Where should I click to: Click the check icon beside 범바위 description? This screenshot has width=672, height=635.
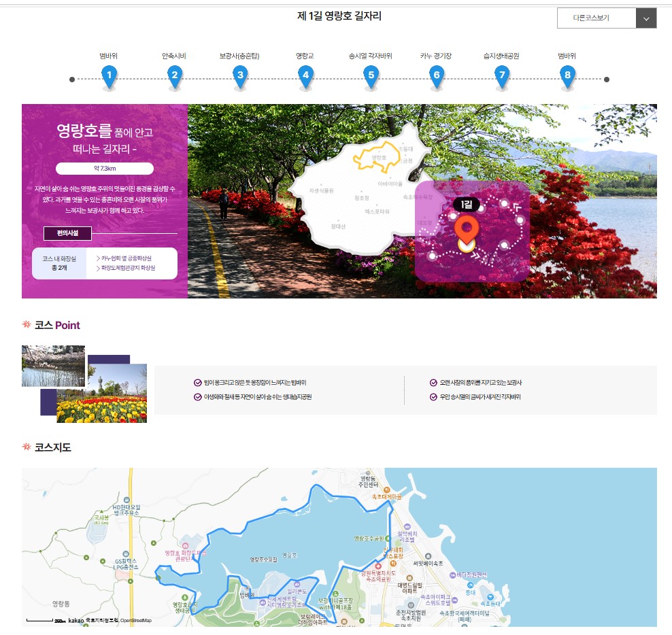pyautogui.click(x=197, y=383)
